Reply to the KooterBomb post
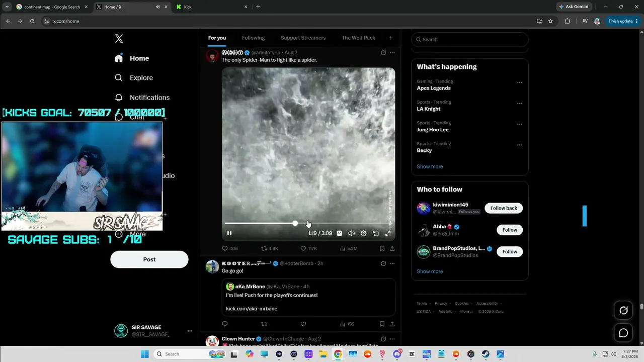This screenshot has width=644, height=362. click(225, 324)
